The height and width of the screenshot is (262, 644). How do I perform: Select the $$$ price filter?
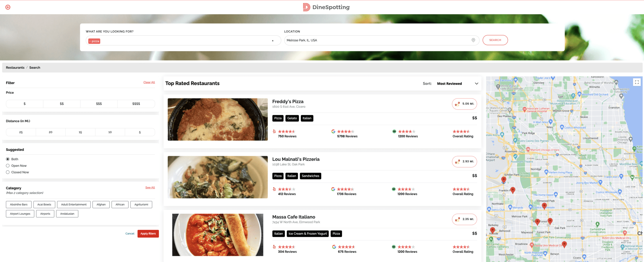pyautogui.click(x=99, y=104)
